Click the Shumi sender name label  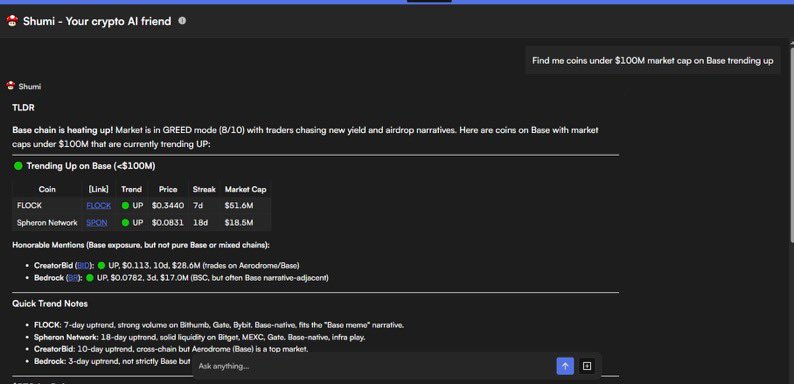click(30, 87)
